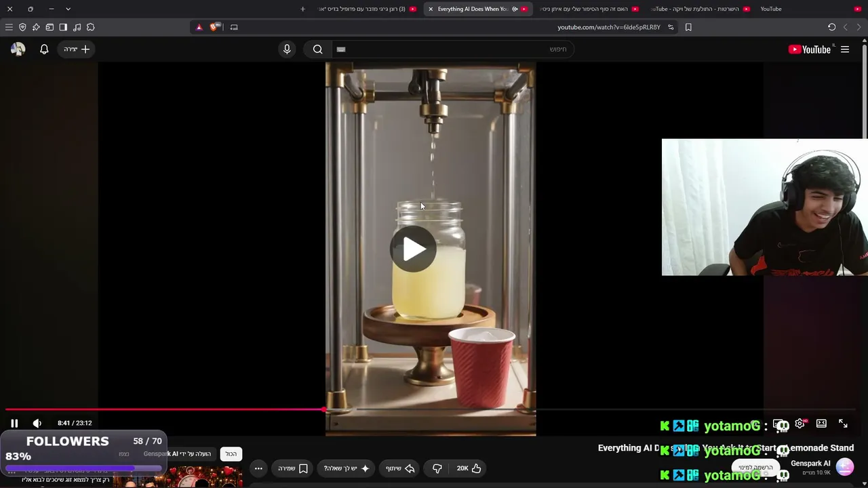
Task: Share the video using the שיתוף button
Action: (400, 468)
